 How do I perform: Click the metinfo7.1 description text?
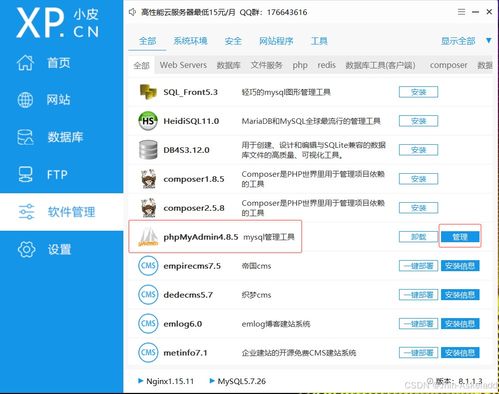[x=299, y=353]
